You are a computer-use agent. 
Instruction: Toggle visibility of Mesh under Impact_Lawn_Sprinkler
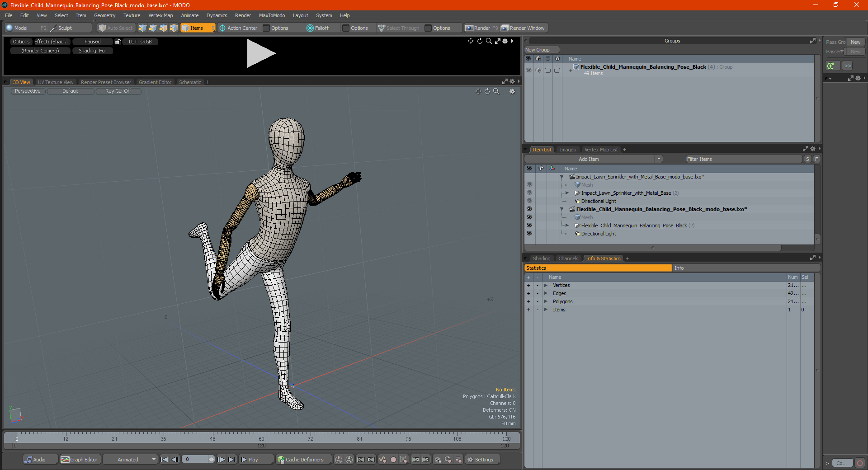(x=529, y=185)
